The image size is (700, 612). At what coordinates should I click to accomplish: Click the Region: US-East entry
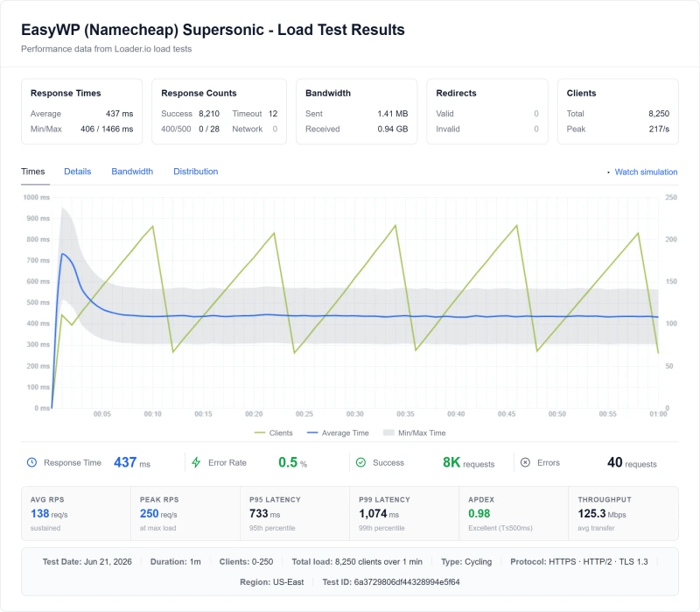pyautogui.click(x=272, y=582)
